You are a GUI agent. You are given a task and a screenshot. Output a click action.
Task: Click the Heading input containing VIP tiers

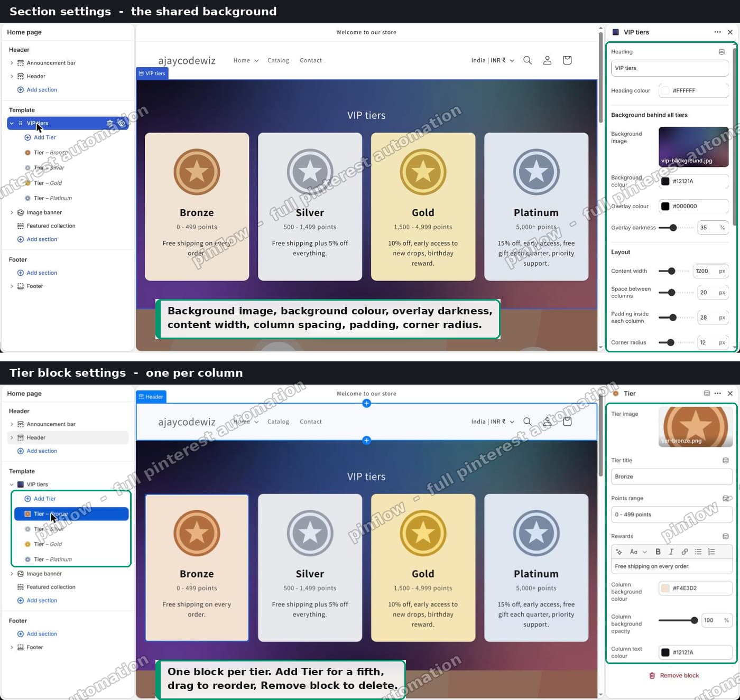coord(670,68)
